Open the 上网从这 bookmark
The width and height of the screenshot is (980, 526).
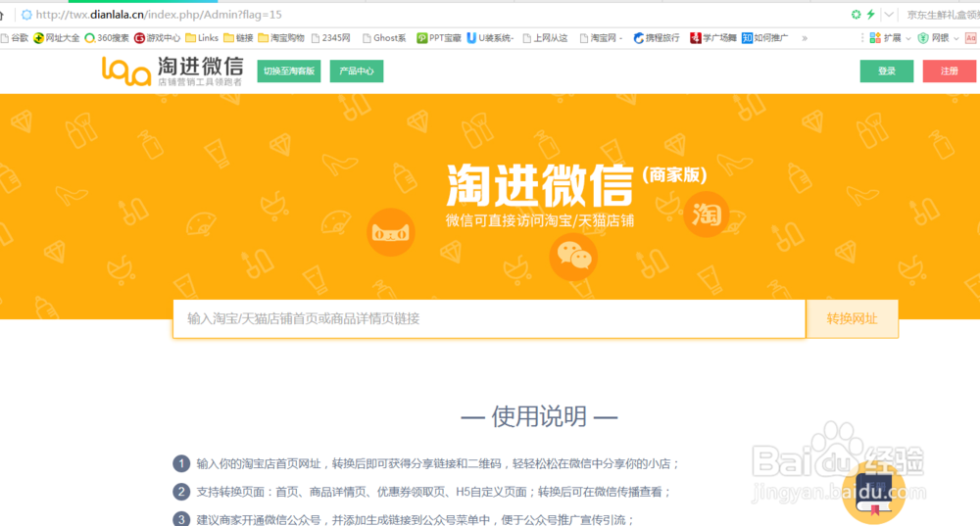click(545, 38)
